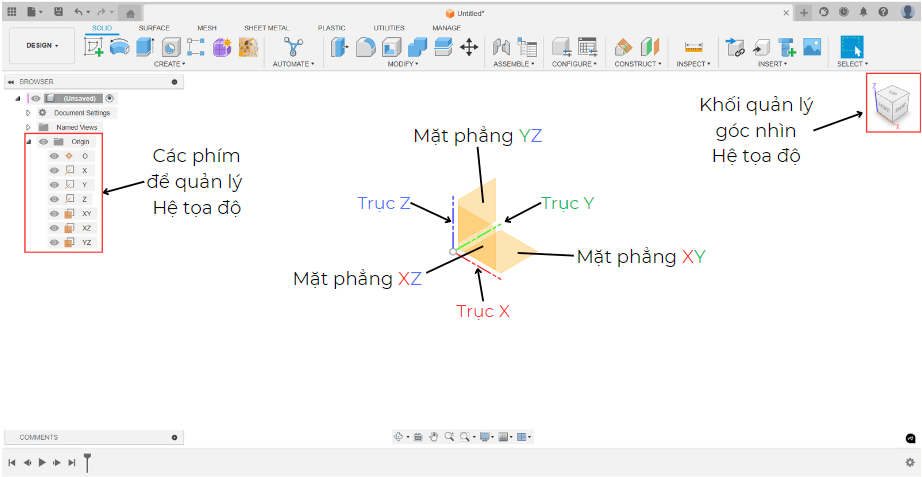Toggle visibility of the Z axis
This screenshot has width=922, height=477.
tap(54, 199)
